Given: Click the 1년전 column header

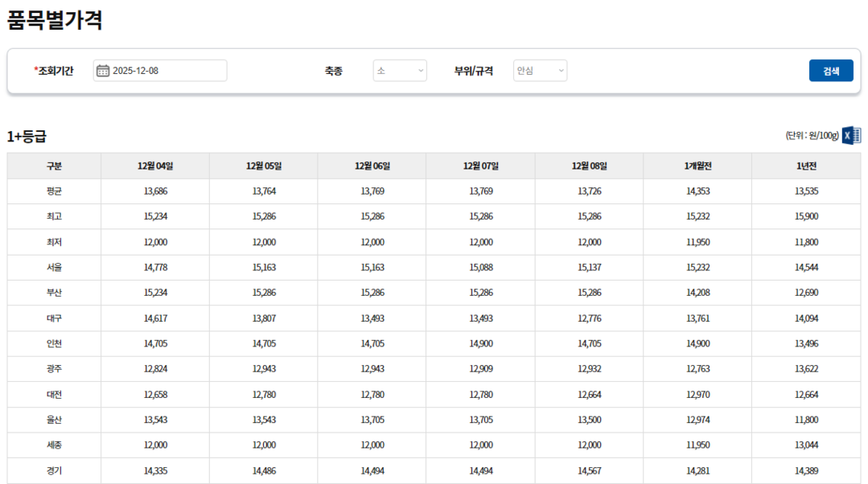Looking at the screenshot, I should click(805, 166).
